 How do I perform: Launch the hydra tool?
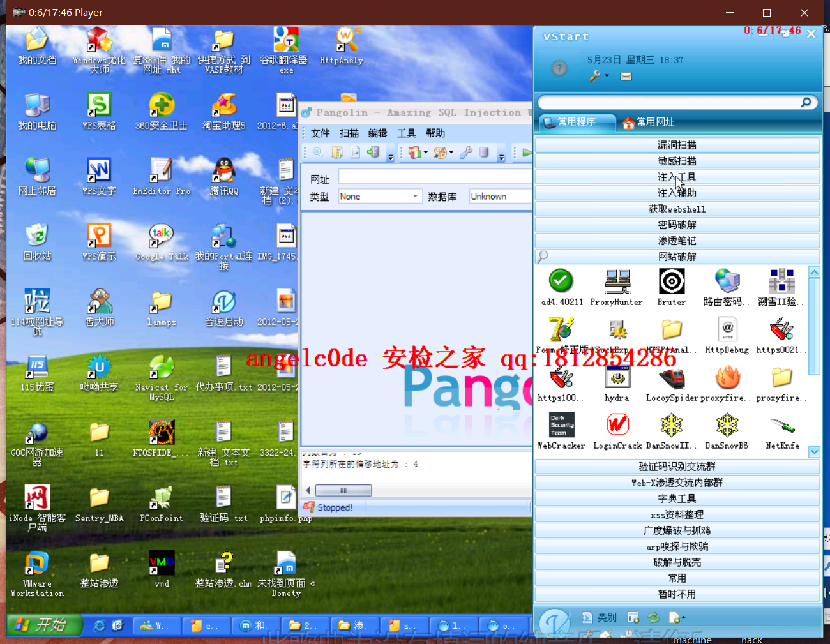(617, 377)
